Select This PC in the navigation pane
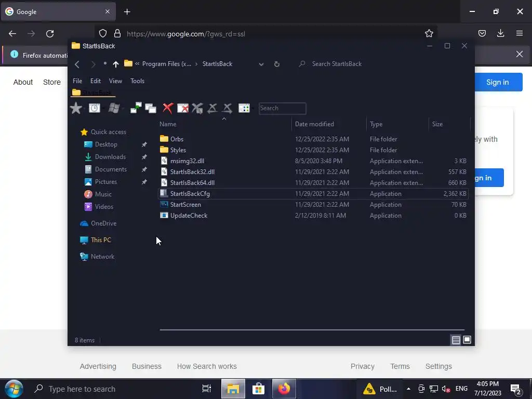 [x=101, y=240]
